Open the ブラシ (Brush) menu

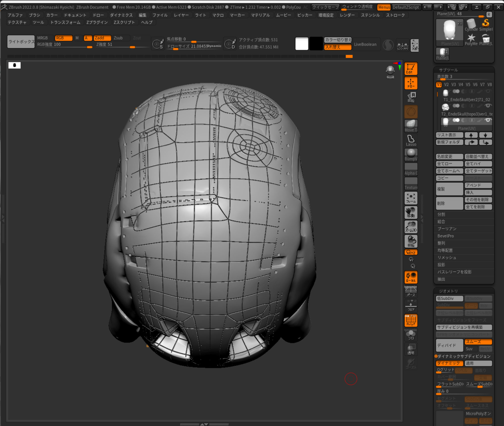coord(34,15)
